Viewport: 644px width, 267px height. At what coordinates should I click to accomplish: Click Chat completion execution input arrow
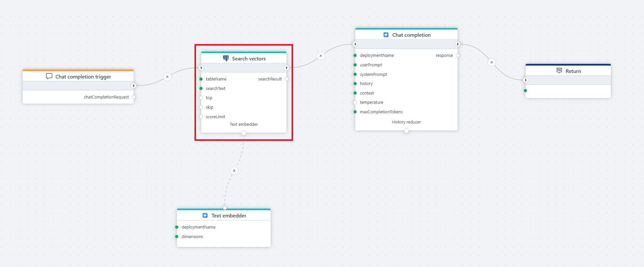point(355,44)
